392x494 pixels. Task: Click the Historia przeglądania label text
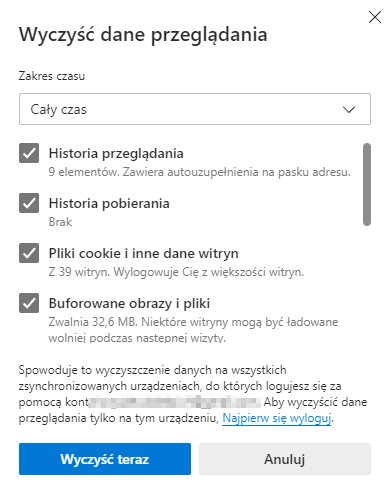pyautogui.click(x=116, y=154)
